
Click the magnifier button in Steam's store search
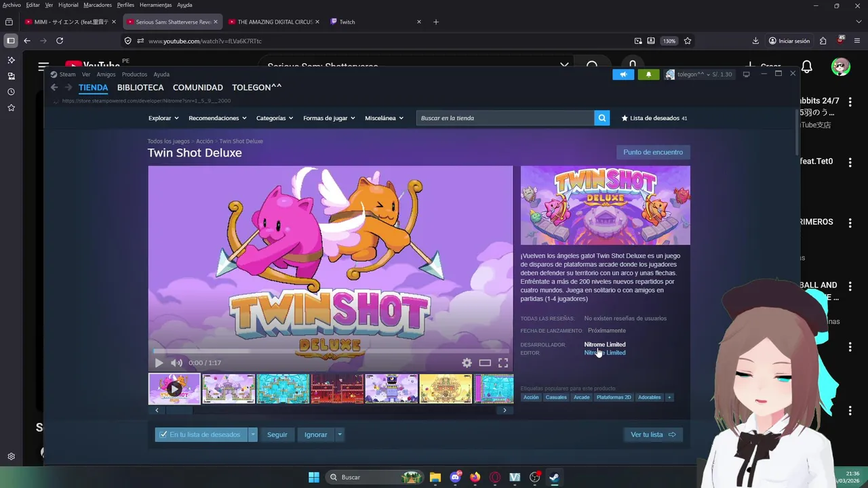602,118
